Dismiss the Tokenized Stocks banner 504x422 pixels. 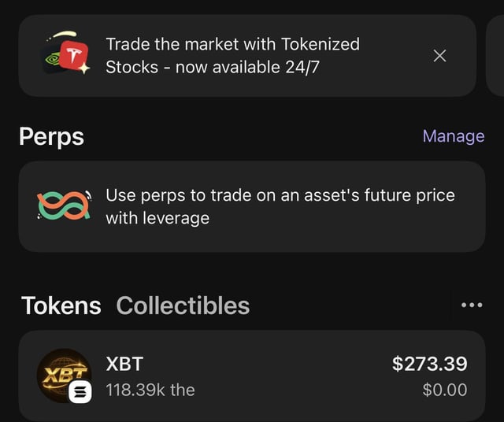point(439,55)
